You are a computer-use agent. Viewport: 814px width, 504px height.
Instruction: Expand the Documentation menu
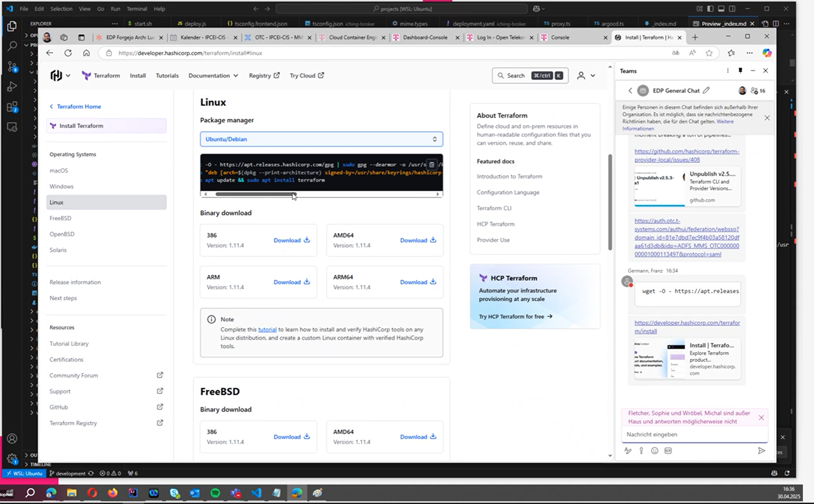pyautogui.click(x=213, y=76)
